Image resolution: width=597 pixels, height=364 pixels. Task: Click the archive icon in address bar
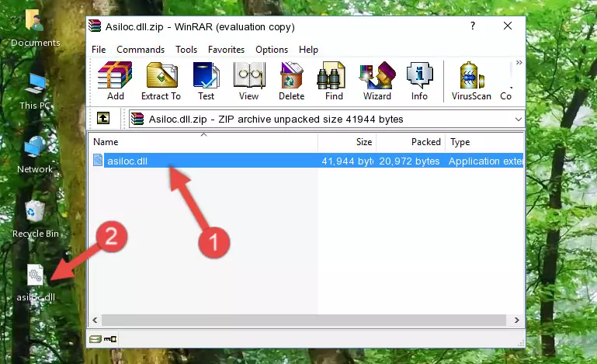[137, 120]
